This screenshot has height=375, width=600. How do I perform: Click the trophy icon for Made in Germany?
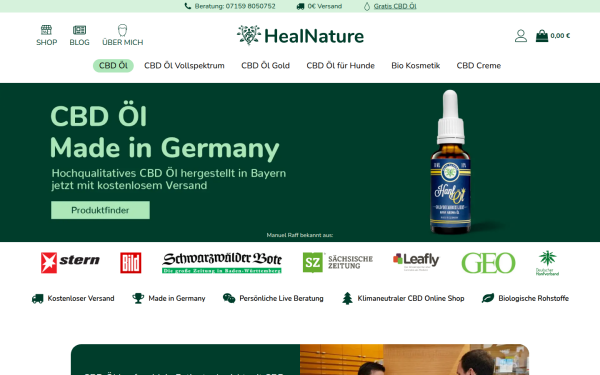click(x=138, y=298)
